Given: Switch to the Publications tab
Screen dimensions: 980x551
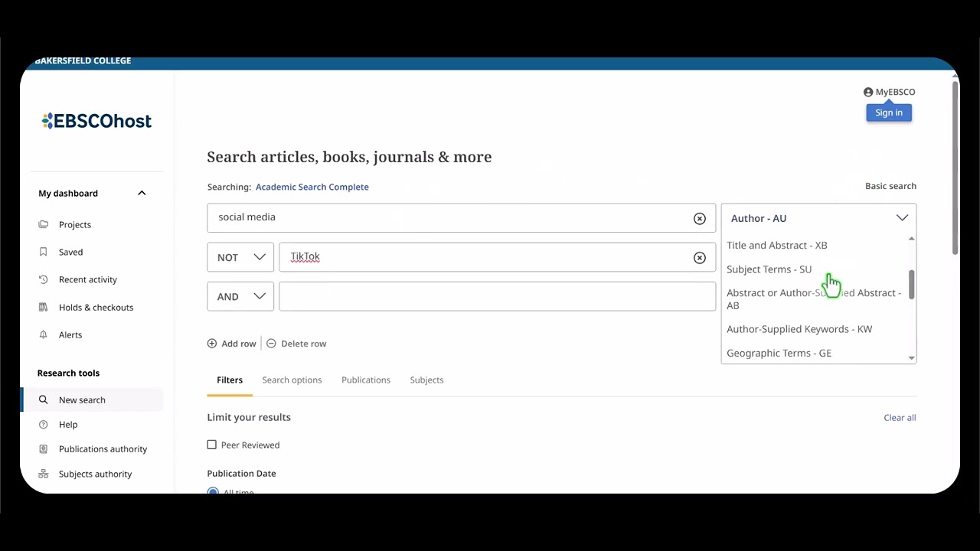Looking at the screenshot, I should click(366, 380).
